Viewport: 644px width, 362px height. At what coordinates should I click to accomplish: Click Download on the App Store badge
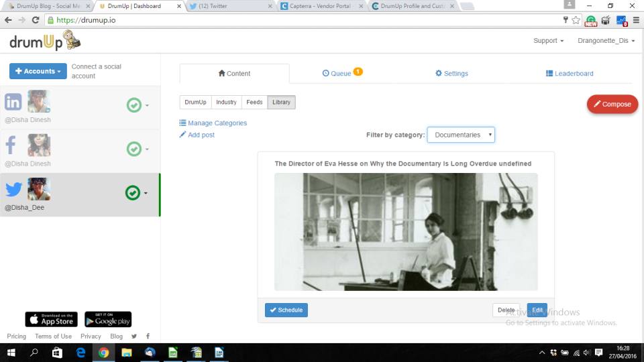52,319
